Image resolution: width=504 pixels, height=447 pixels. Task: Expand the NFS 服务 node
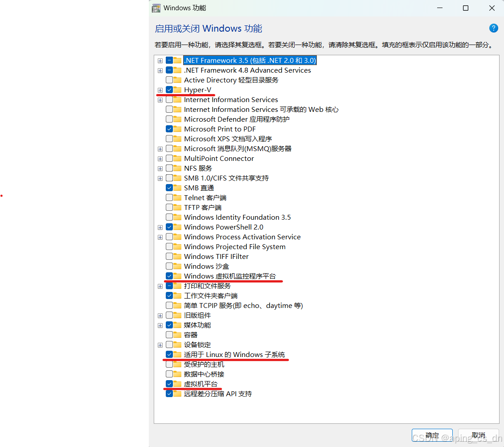(160, 168)
